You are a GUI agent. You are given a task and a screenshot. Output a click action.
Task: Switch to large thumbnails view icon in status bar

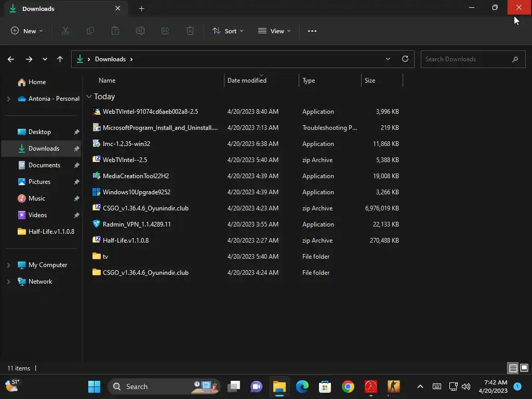coord(524,368)
